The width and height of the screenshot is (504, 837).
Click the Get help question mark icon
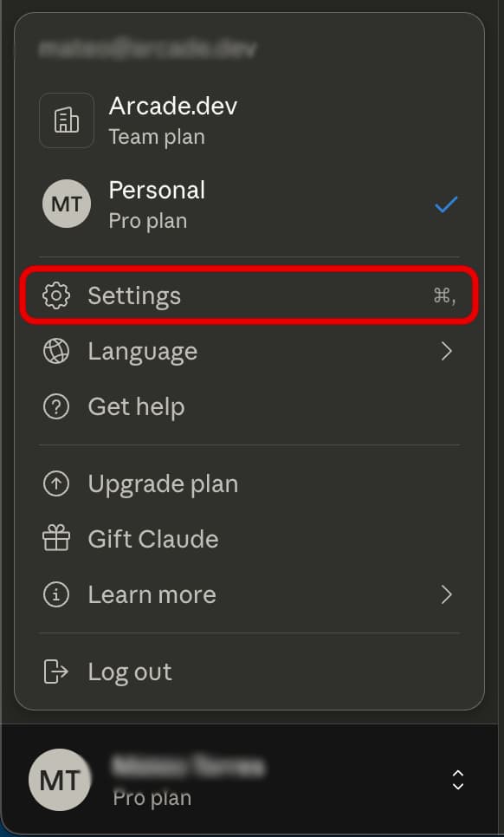(x=56, y=406)
